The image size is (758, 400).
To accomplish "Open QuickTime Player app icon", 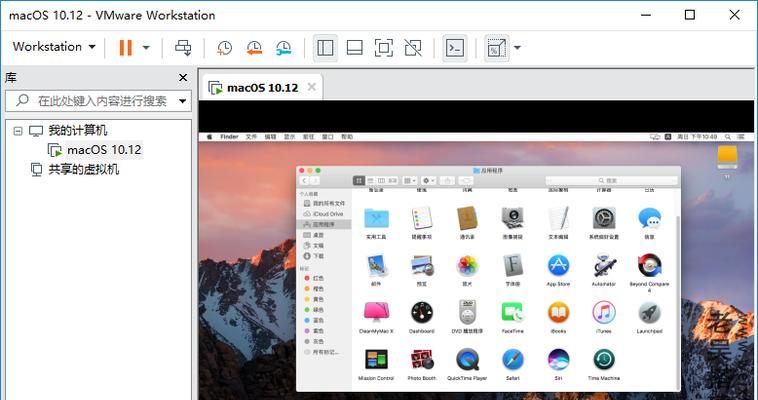I will click(467, 360).
